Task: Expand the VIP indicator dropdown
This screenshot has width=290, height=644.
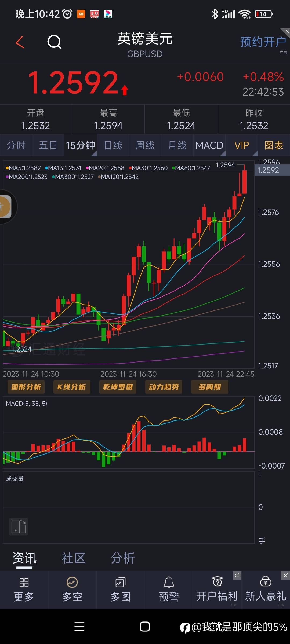Action: coord(242,145)
